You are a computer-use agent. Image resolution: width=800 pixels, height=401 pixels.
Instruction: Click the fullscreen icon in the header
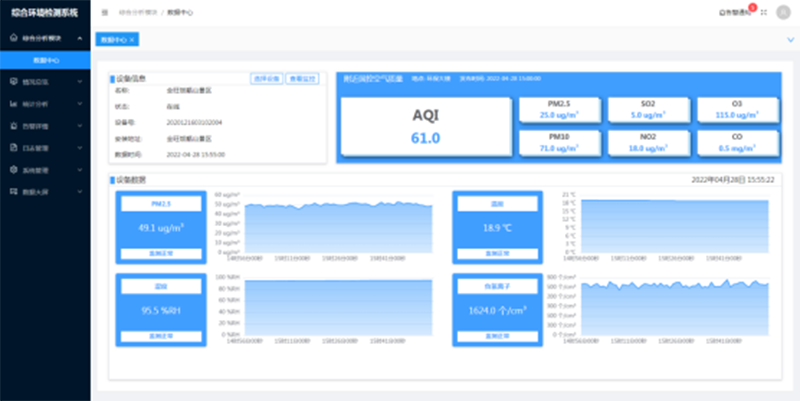tap(764, 12)
